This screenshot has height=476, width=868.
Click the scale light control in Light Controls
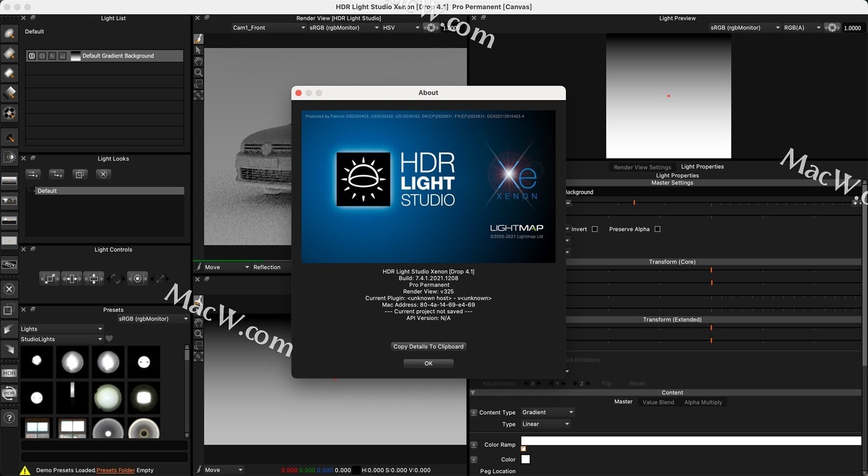pos(49,278)
